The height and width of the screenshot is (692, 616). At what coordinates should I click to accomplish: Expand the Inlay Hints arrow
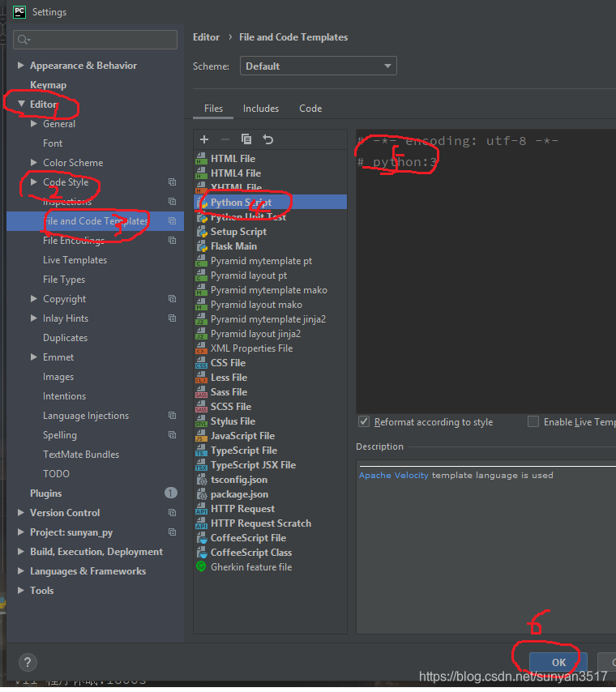click(x=33, y=318)
